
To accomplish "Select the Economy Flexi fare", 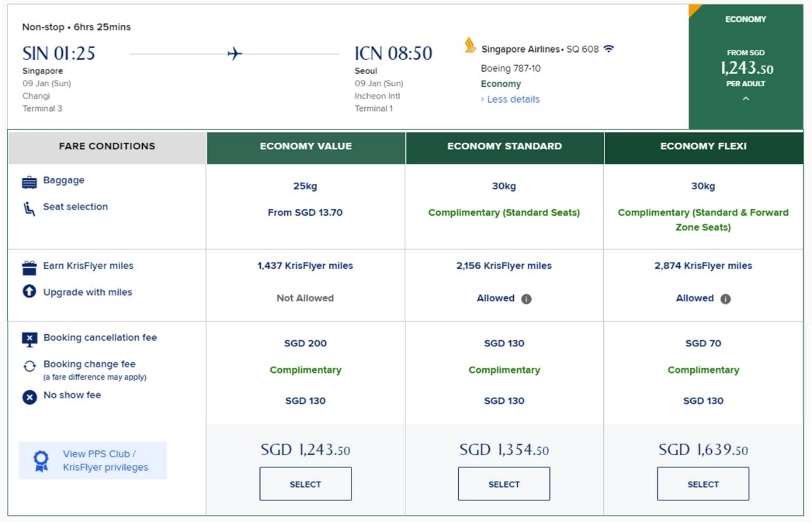I will (703, 484).
